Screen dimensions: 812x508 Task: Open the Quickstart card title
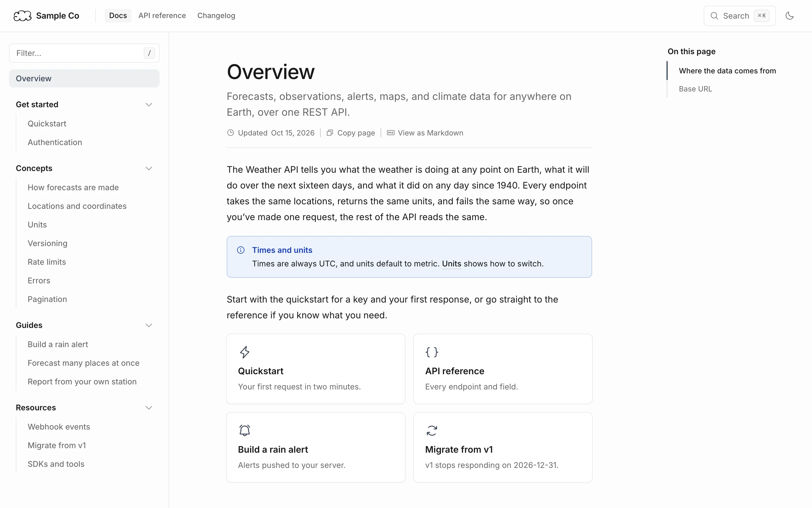click(x=261, y=371)
